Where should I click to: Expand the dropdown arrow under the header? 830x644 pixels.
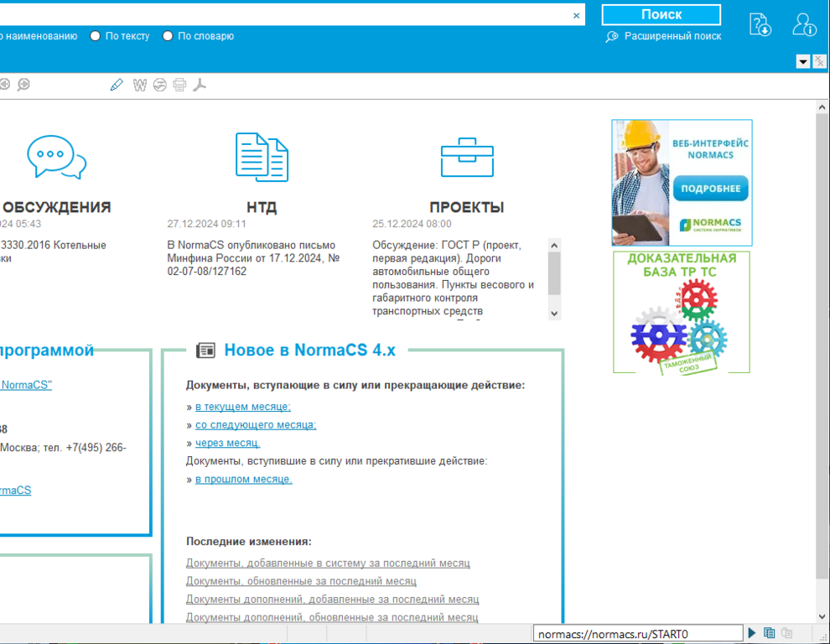coord(803,61)
